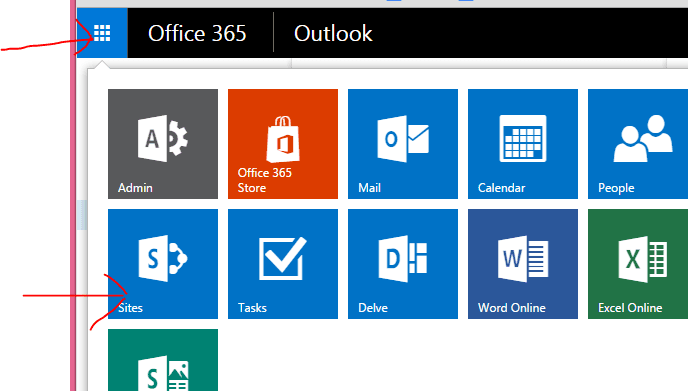The width and height of the screenshot is (688, 391).
Task: Click the Outlook title in header
Action: 333,33
